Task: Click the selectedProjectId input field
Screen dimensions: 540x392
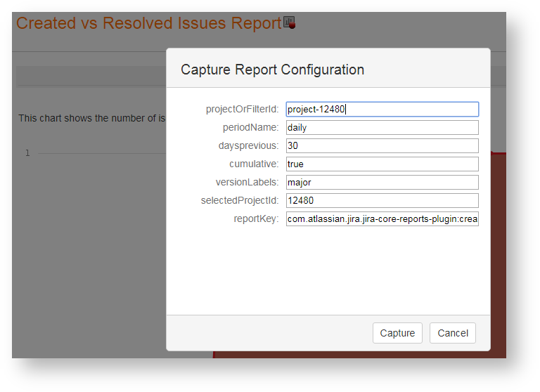Action: (382, 200)
